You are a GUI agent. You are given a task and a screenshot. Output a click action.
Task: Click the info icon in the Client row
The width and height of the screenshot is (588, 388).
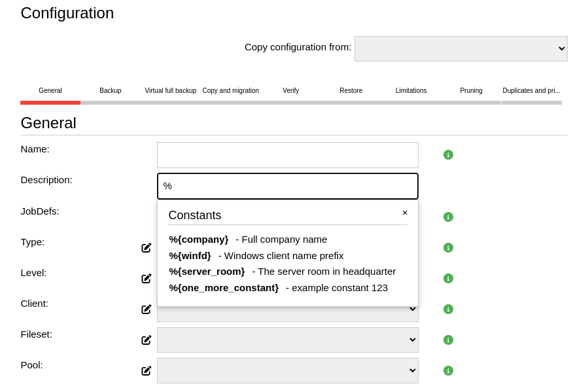coord(448,309)
